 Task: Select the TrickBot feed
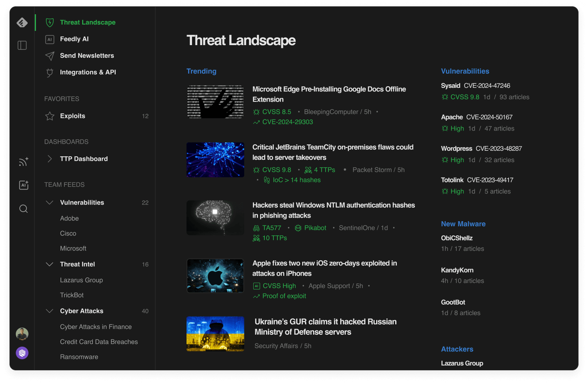coord(72,295)
